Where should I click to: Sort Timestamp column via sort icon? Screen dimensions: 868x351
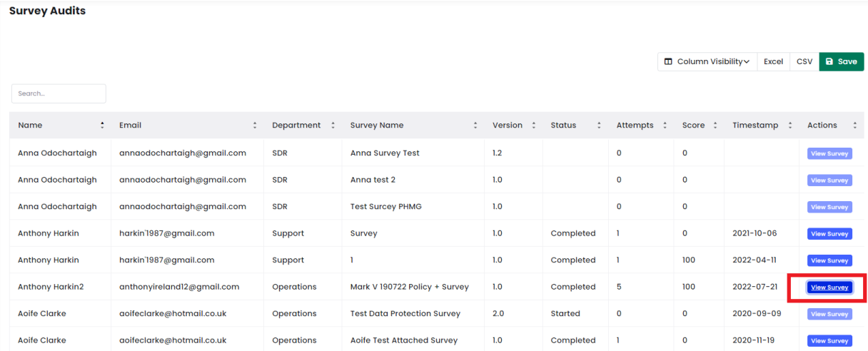point(789,126)
